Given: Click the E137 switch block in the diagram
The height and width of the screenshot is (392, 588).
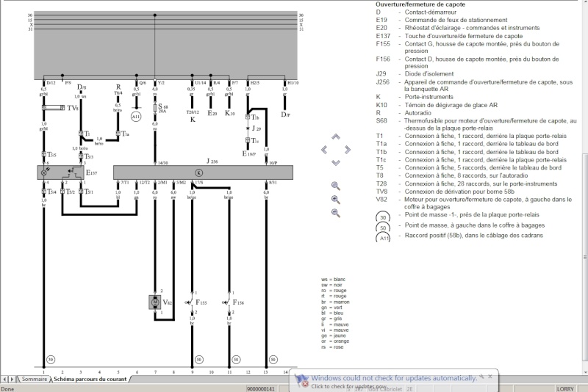Looking at the screenshot, I should (x=60, y=173).
